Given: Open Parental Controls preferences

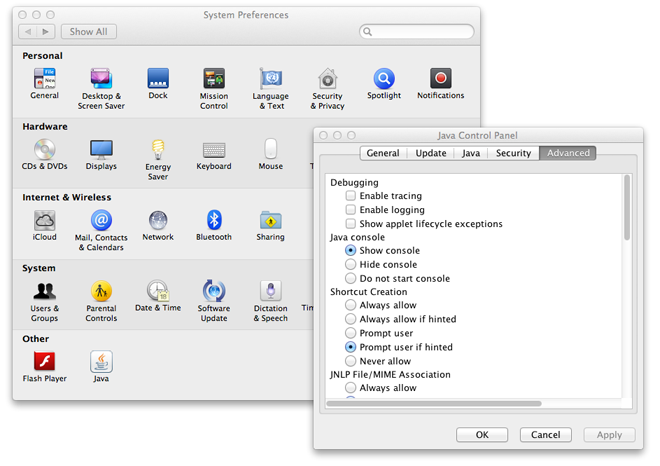Looking at the screenshot, I should 101,301.
